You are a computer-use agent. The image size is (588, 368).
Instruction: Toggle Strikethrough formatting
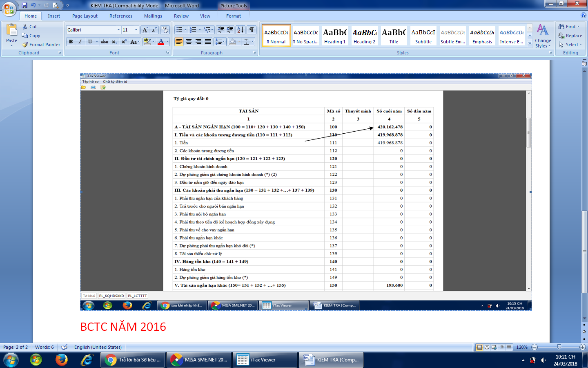(x=105, y=42)
